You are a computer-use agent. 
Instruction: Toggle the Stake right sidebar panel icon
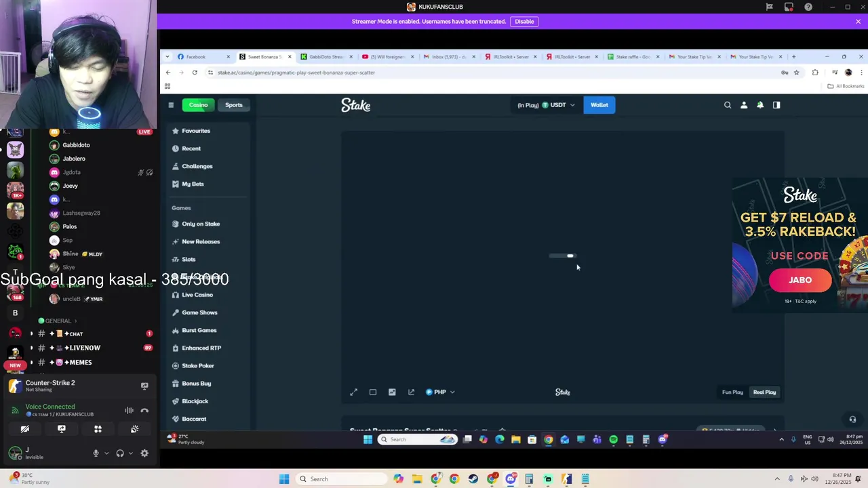click(x=776, y=105)
